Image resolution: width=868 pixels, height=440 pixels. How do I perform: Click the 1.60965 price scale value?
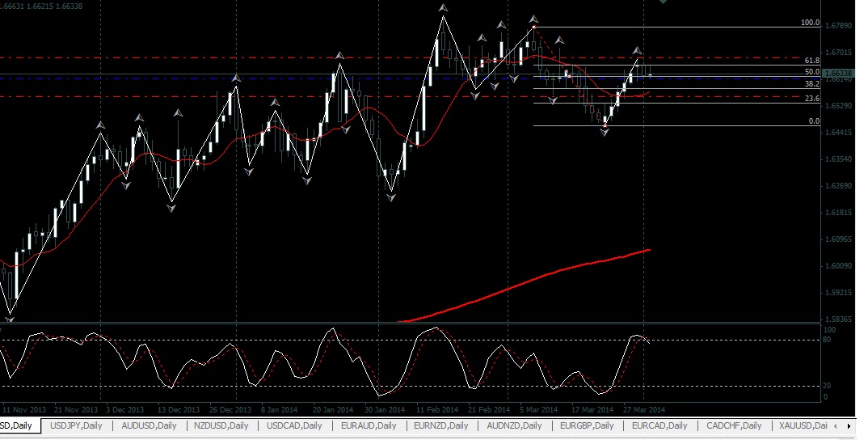click(x=838, y=239)
